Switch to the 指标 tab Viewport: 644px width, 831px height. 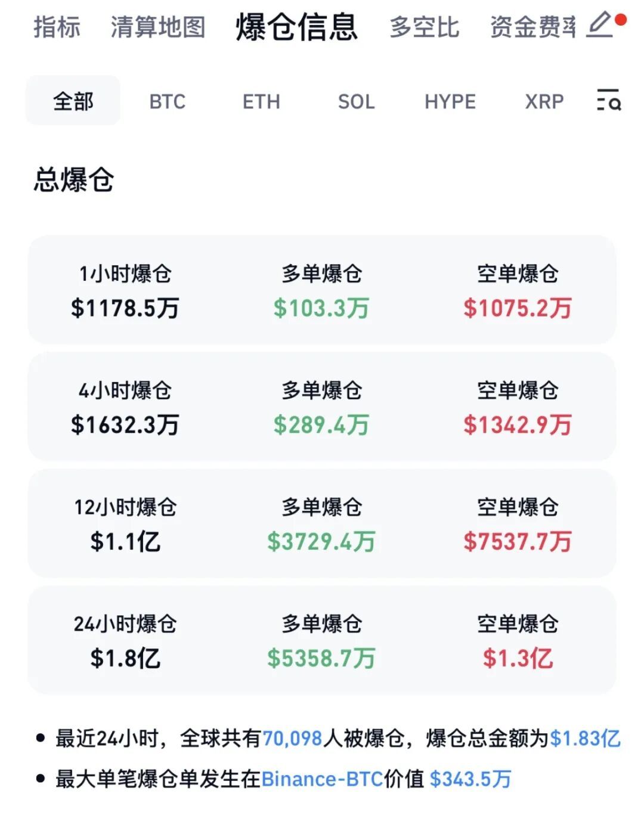(x=57, y=27)
